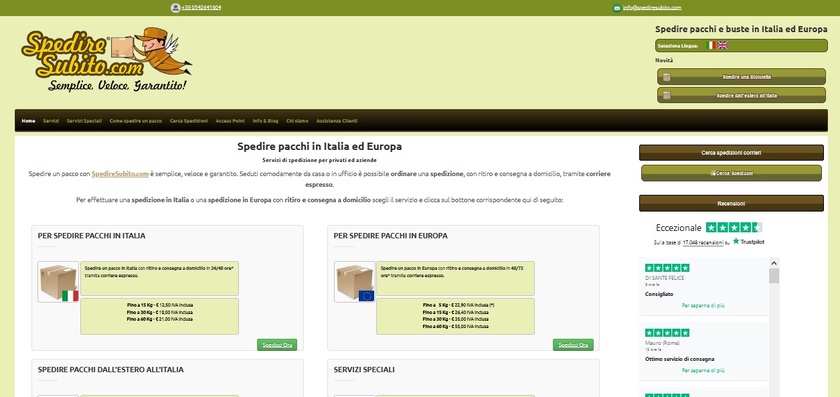840x397 pixels.
Task: Click the Spedire dall'estero all'Italia button
Action: point(741,95)
